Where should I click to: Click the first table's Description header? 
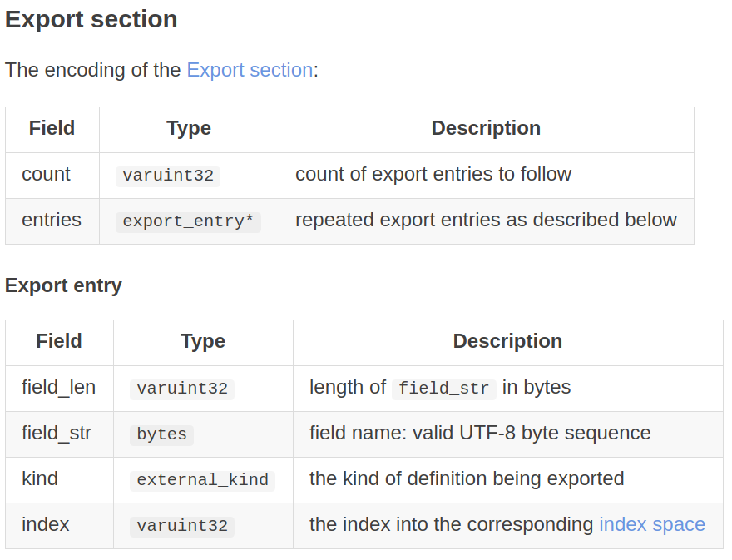pyautogui.click(x=486, y=128)
